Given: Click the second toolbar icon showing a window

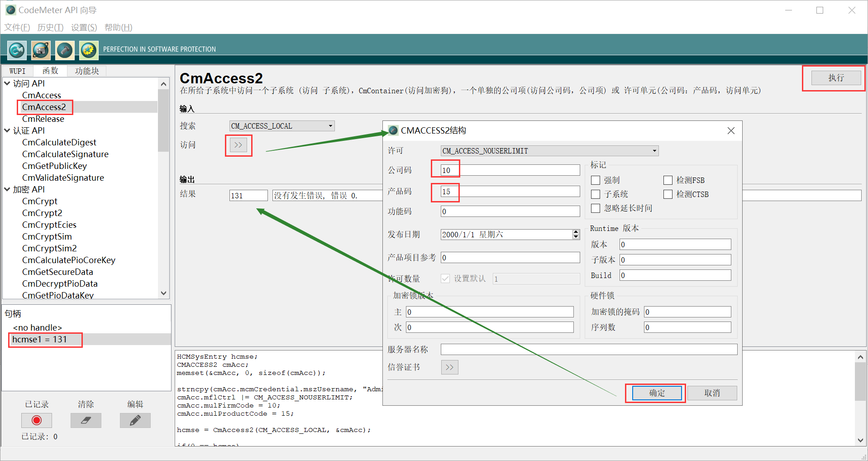Looking at the screenshot, I should coord(41,50).
